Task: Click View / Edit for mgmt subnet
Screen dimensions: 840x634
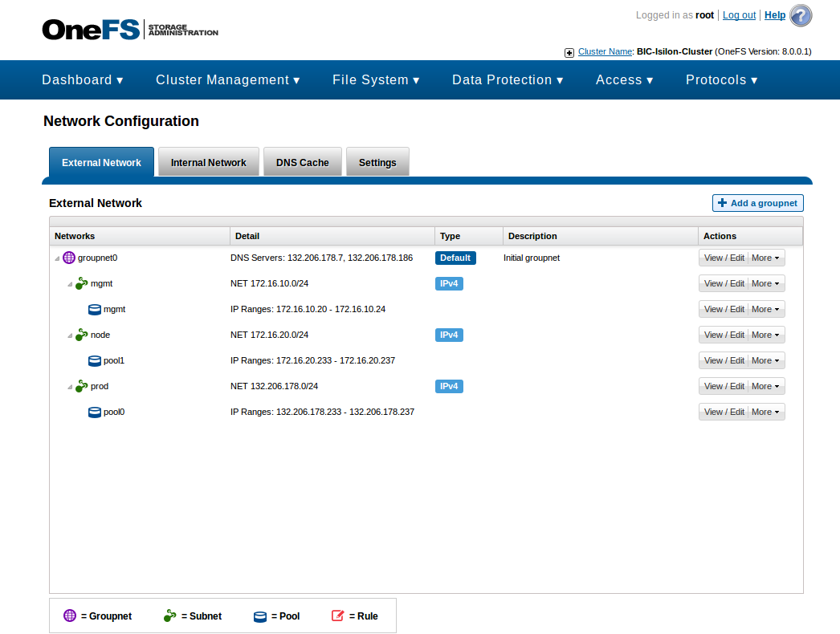Action: (x=724, y=283)
